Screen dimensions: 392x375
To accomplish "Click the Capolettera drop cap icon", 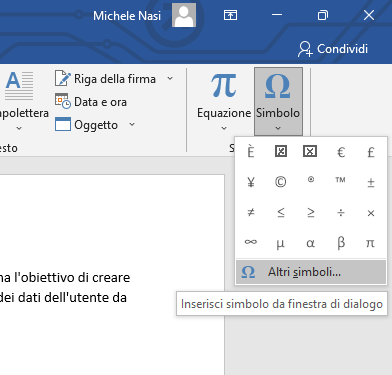I will pos(19,85).
